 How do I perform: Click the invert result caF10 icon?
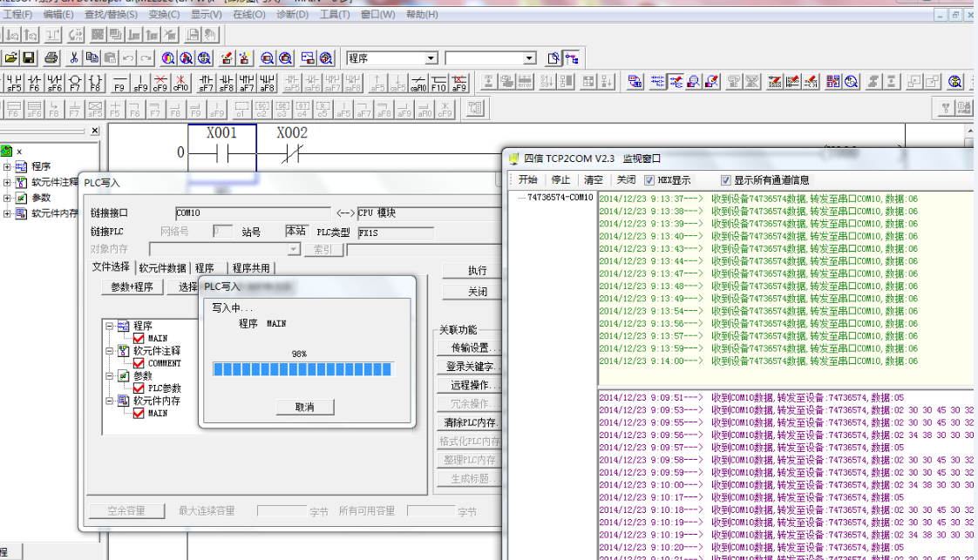tap(418, 82)
